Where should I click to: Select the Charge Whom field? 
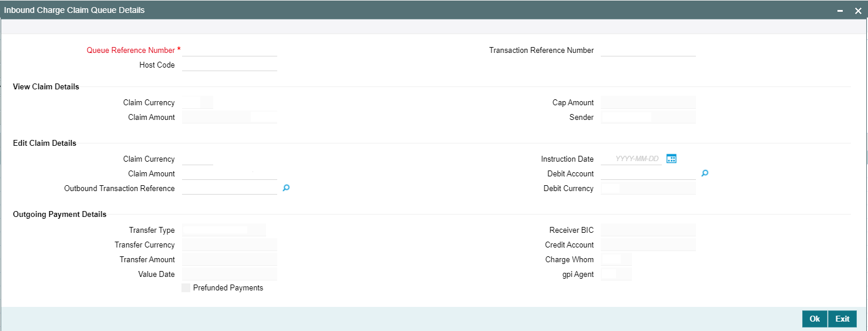616,259
